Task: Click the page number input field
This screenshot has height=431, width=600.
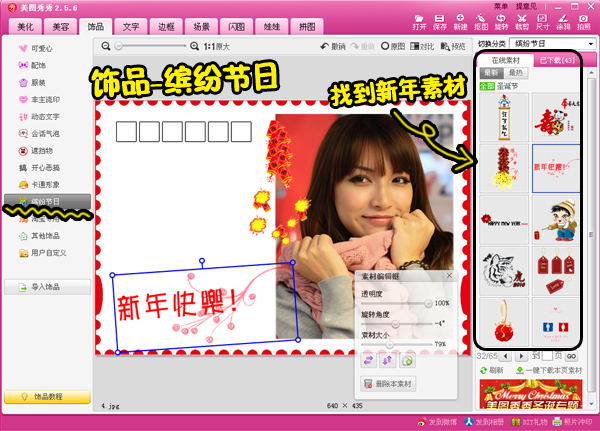Action: pos(547,356)
